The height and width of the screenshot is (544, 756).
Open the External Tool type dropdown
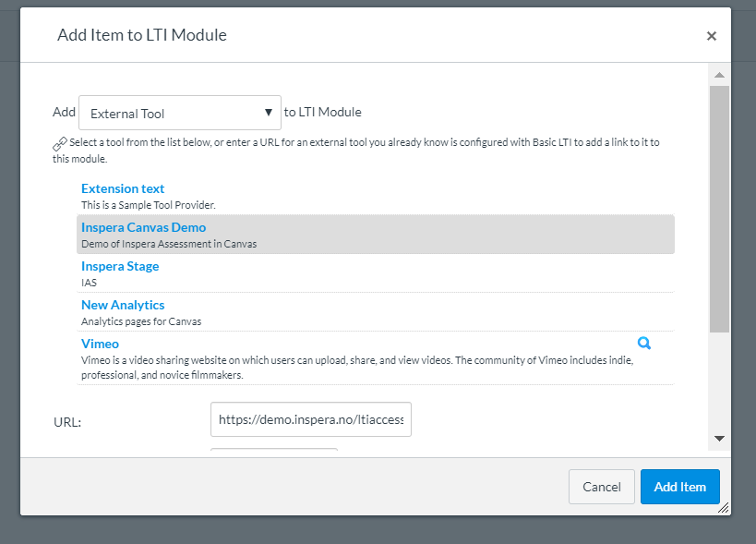tap(180, 113)
